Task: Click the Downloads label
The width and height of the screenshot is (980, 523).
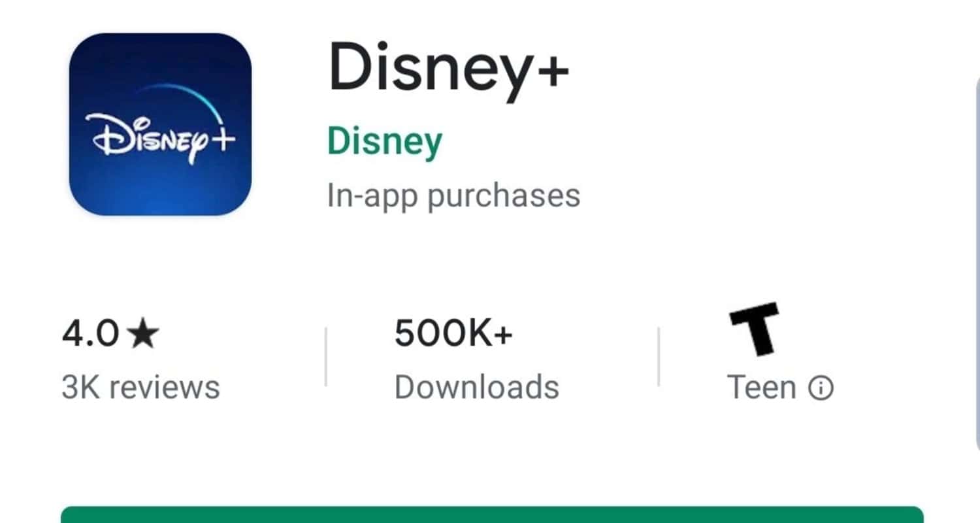Action: [x=477, y=387]
